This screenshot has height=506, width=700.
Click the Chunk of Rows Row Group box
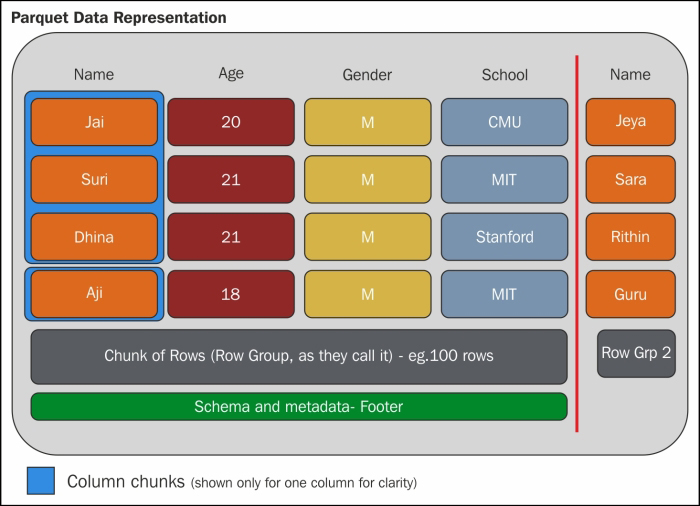pyautogui.click(x=299, y=356)
